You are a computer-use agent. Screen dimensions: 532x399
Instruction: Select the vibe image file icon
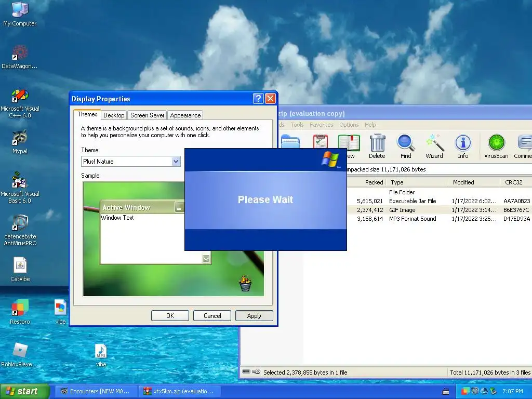coord(60,312)
